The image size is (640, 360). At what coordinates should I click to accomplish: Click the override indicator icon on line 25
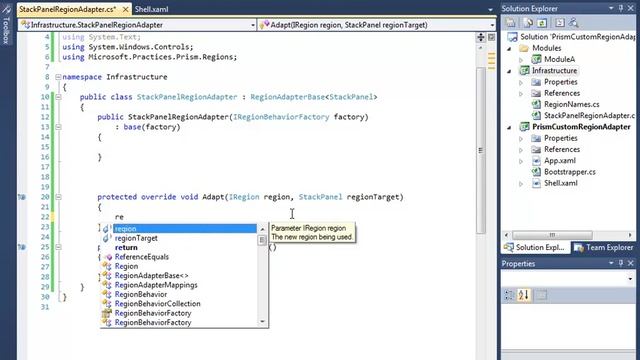pyautogui.click(x=22, y=247)
